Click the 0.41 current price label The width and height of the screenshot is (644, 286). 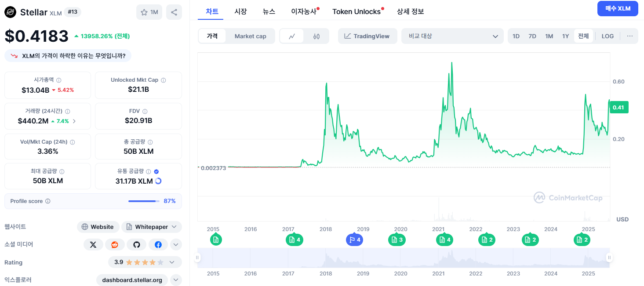pyautogui.click(x=619, y=107)
